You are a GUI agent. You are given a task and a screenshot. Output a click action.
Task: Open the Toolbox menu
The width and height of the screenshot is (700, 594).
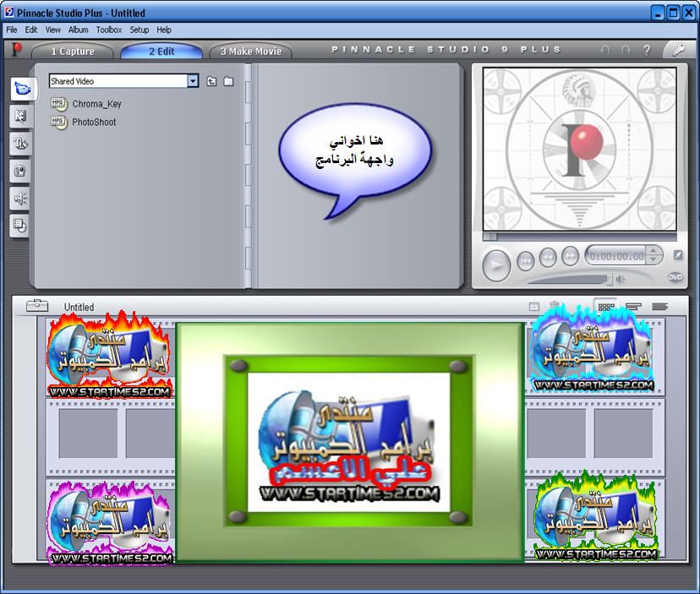(x=109, y=30)
